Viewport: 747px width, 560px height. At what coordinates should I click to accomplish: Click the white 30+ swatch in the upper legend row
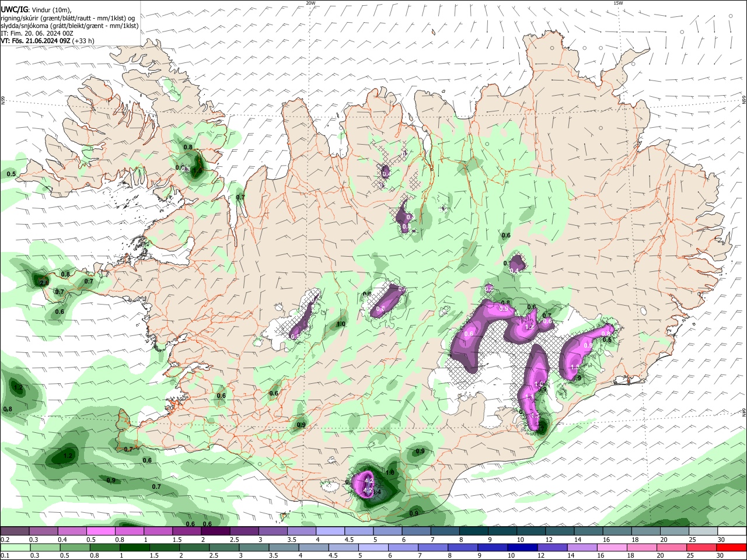pyautogui.click(x=732, y=531)
